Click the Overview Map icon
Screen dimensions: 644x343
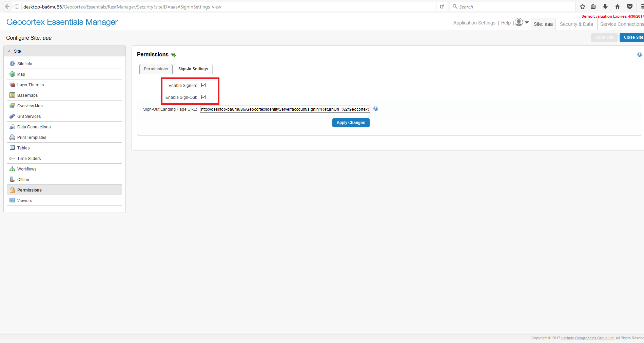pyautogui.click(x=12, y=106)
